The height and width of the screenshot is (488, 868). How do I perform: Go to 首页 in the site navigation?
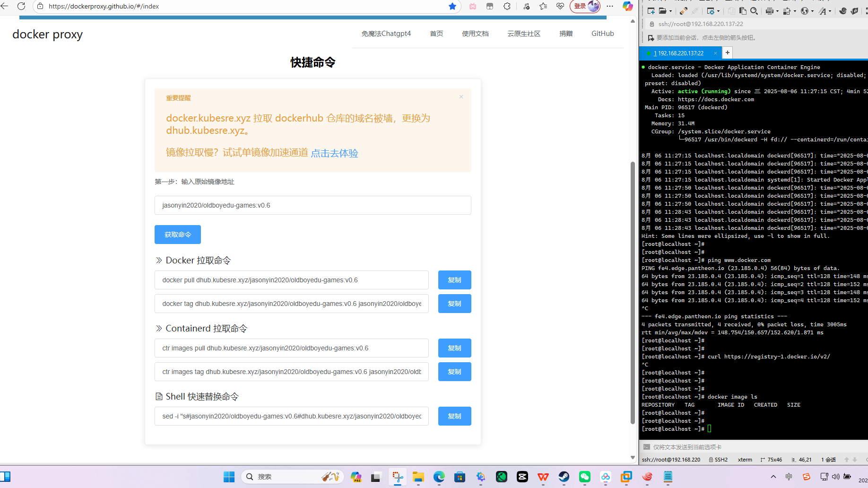click(x=436, y=34)
